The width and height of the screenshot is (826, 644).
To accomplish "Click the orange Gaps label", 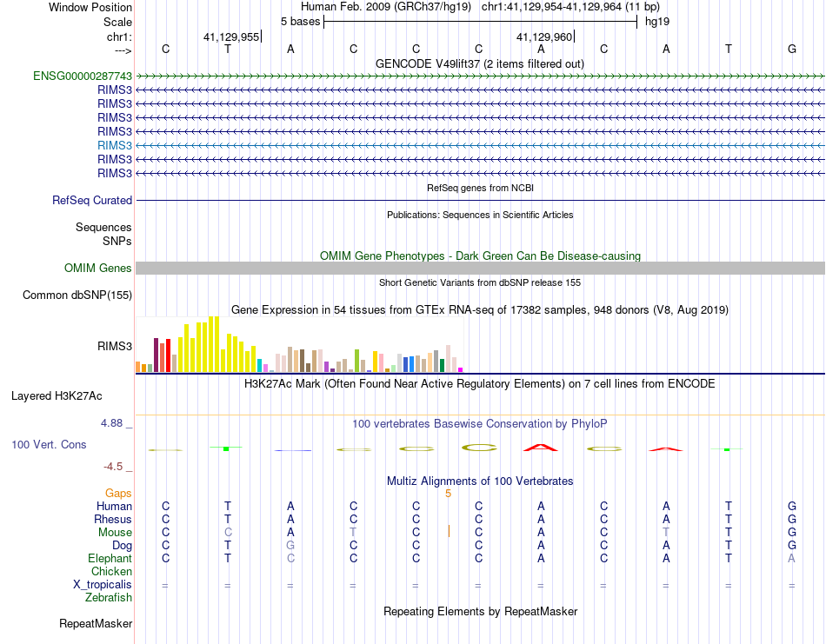I will (x=118, y=493).
